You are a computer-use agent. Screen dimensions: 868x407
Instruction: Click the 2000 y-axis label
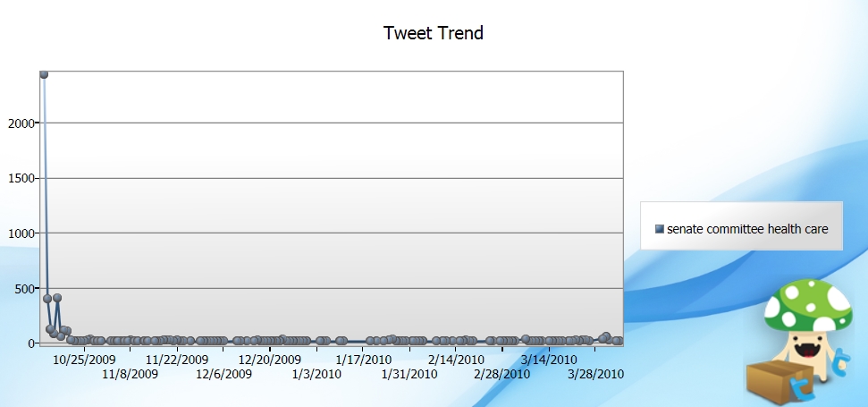pos(21,123)
